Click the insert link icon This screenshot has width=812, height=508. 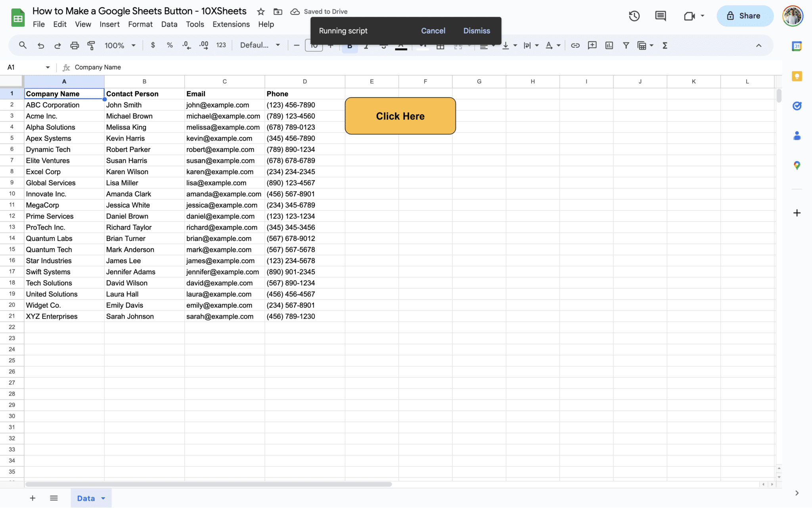[x=575, y=45]
